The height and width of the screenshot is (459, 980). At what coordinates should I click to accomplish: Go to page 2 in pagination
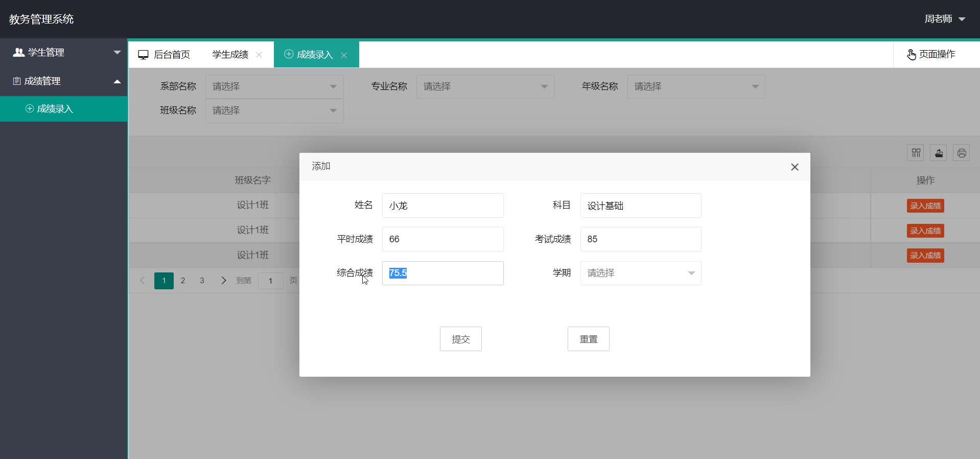click(183, 281)
